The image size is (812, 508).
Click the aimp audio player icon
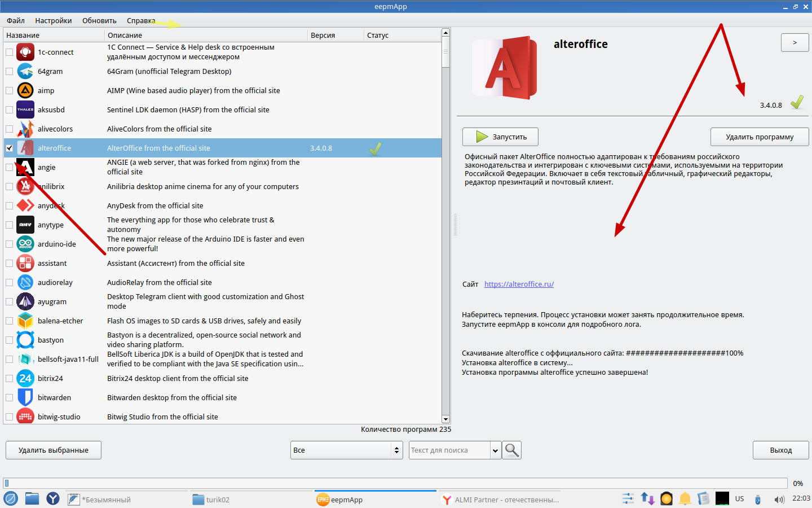(25, 90)
